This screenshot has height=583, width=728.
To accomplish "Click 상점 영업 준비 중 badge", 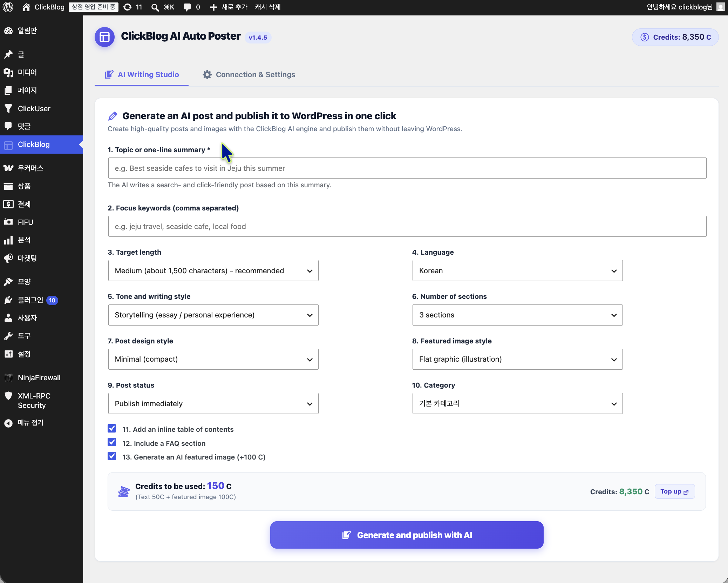I will 93,7.
